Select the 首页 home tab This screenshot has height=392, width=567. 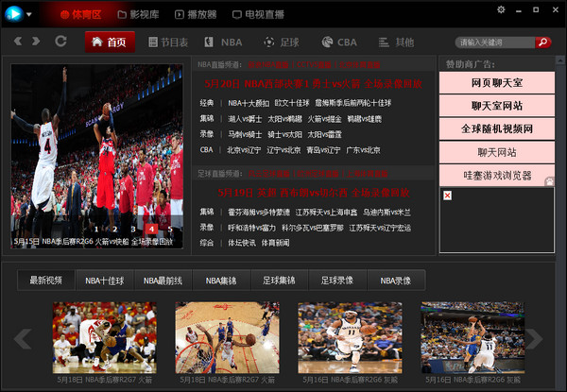click(110, 42)
